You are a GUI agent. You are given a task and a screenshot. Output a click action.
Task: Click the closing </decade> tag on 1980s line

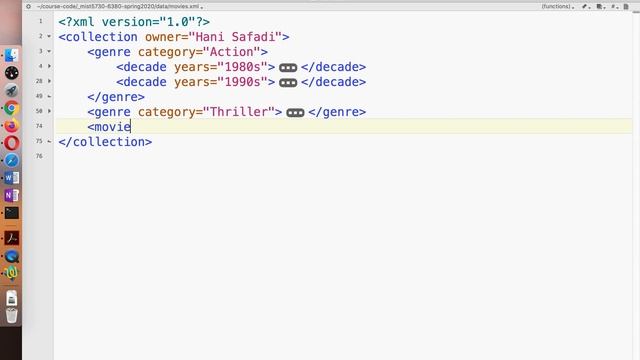click(x=333, y=67)
